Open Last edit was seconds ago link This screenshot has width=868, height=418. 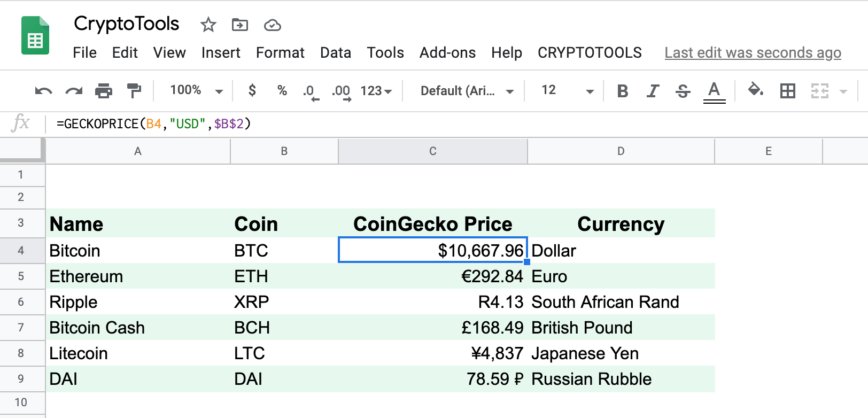[x=753, y=52]
